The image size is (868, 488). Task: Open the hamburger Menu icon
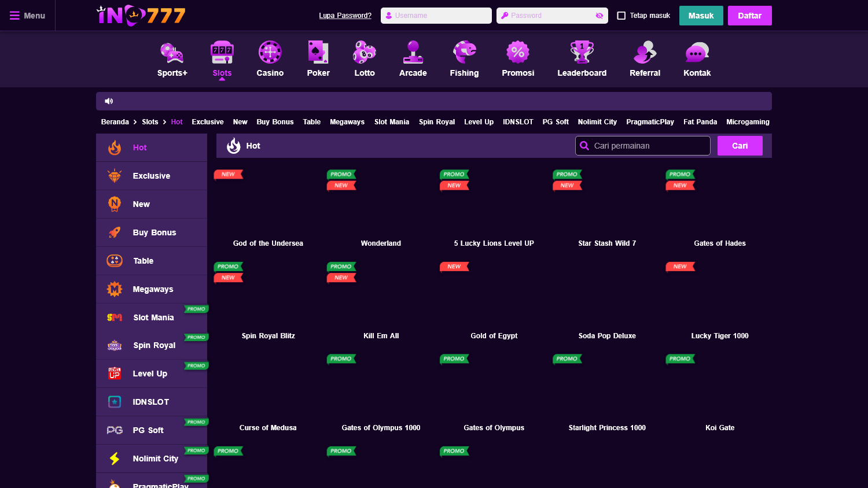[x=14, y=16]
